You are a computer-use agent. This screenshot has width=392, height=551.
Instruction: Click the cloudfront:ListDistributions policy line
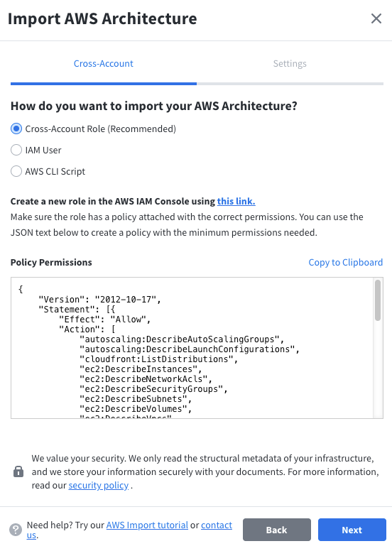[x=159, y=359]
